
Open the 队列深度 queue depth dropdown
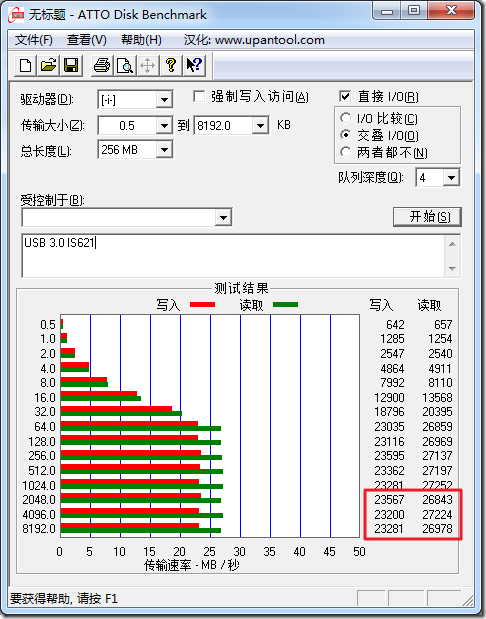pos(451,178)
